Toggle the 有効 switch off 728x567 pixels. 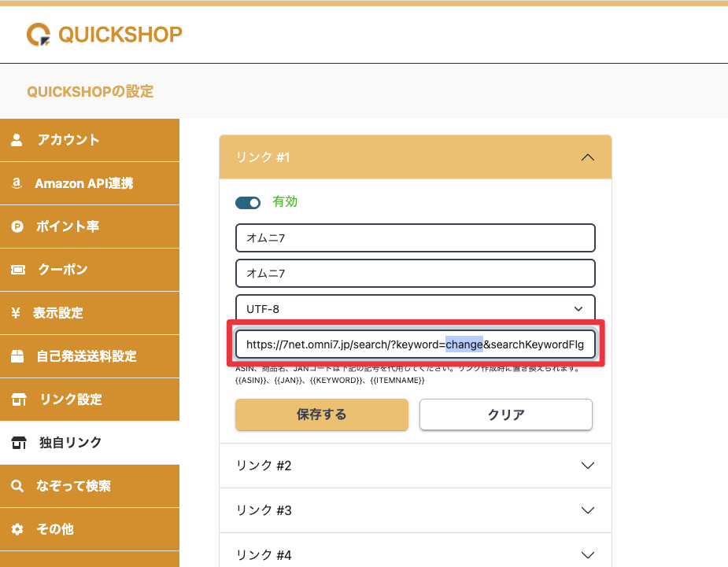(248, 203)
